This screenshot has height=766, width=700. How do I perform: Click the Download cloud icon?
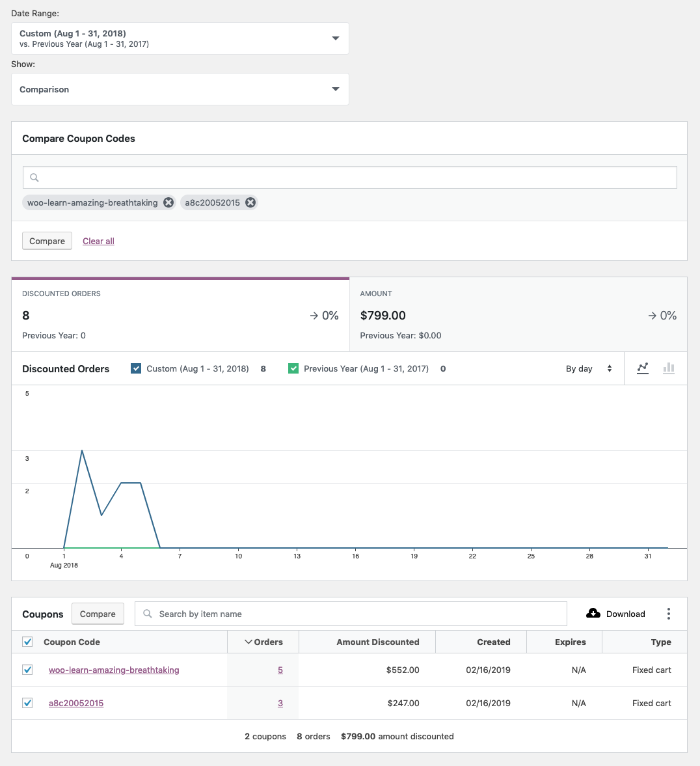pyautogui.click(x=593, y=614)
